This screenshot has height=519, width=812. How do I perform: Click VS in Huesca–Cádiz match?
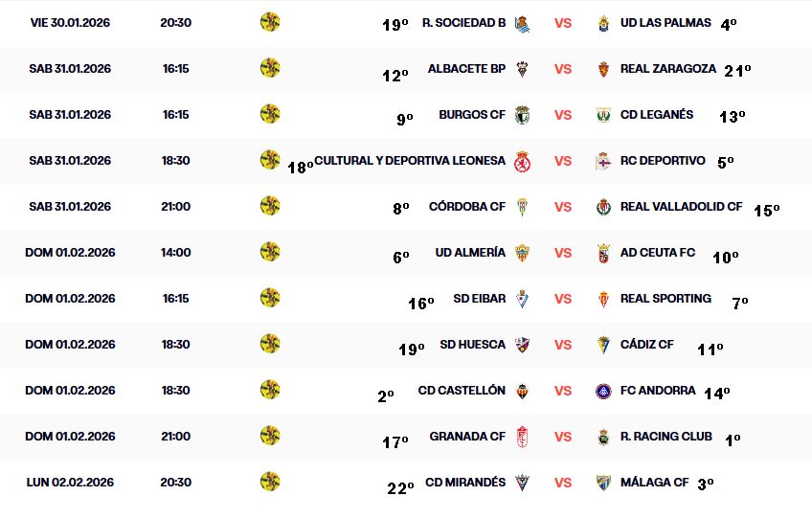point(563,345)
